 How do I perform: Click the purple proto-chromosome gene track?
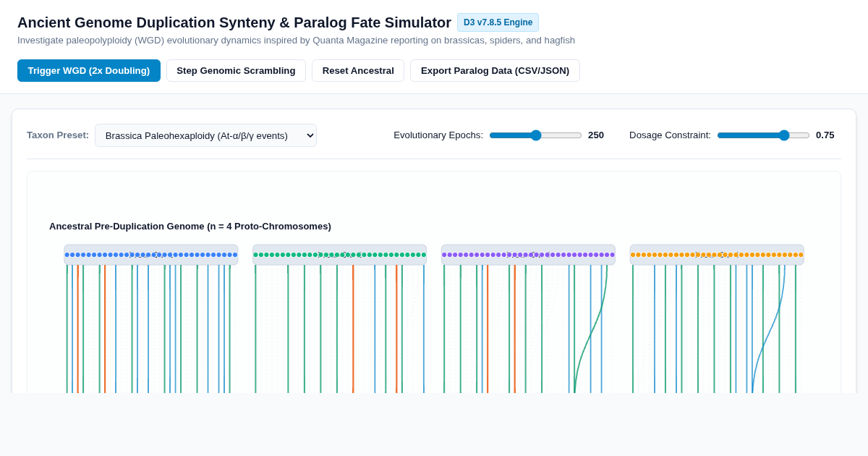(x=528, y=255)
